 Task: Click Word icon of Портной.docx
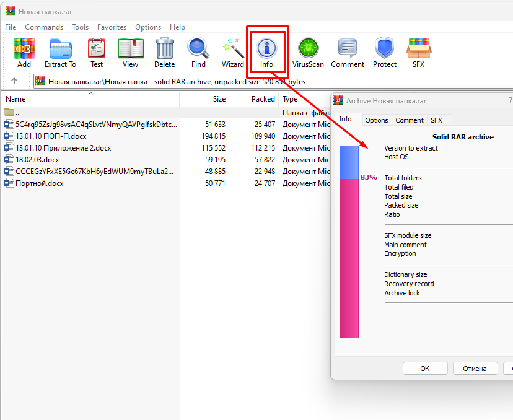(9, 183)
